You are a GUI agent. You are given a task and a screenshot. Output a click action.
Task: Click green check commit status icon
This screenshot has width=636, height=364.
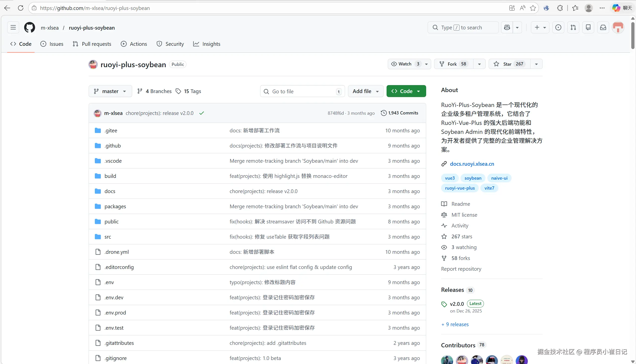pos(202,113)
